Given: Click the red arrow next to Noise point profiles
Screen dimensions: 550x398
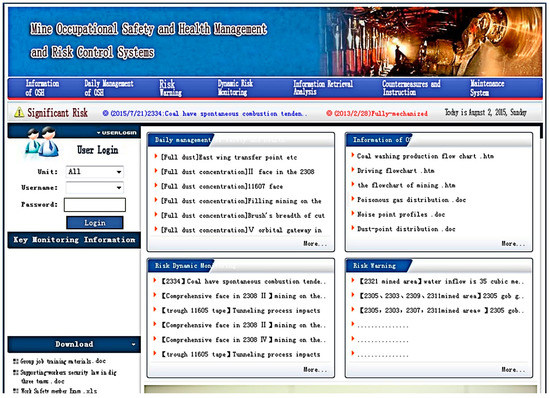Looking at the screenshot, I should (353, 214).
